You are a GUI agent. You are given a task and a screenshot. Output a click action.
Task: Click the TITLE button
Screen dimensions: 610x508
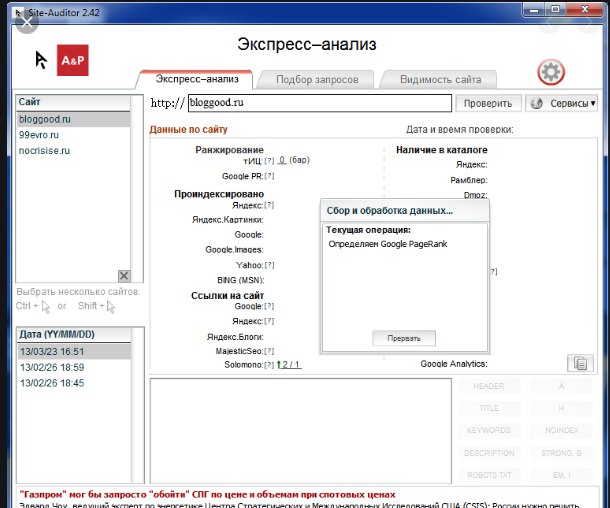pyautogui.click(x=489, y=408)
